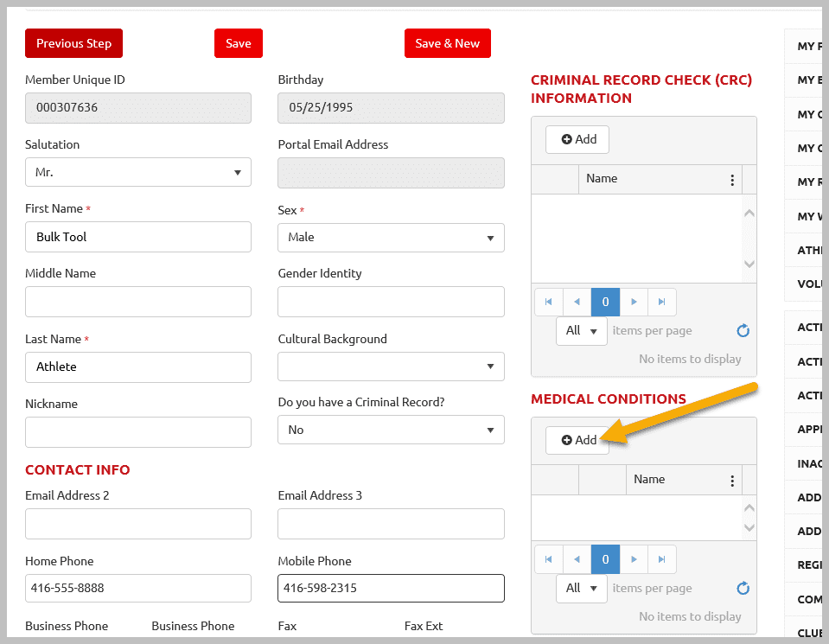Add a Criminal Record Check entry
This screenshot has width=829, height=644.
coord(577,139)
